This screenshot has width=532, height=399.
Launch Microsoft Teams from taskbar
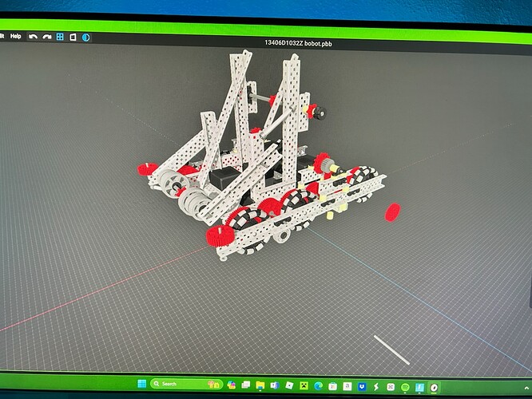point(275,385)
